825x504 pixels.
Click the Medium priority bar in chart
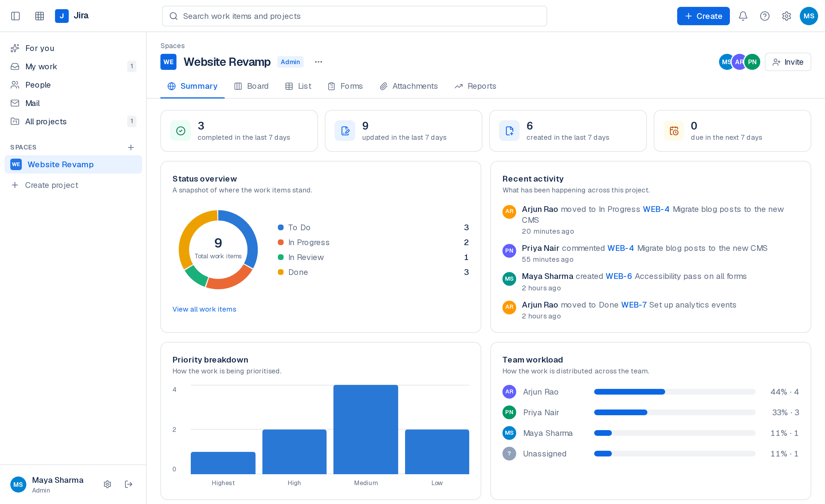pyautogui.click(x=366, y=430)
